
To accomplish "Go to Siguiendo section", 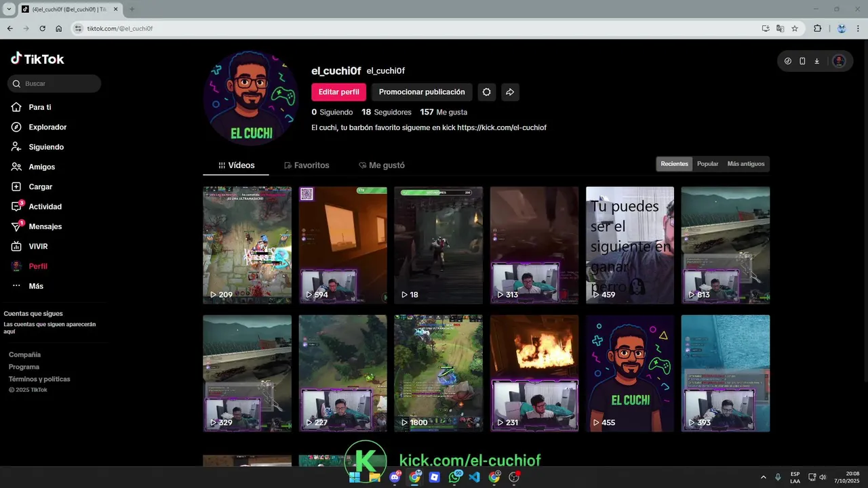I will click(x=46, y=147).
